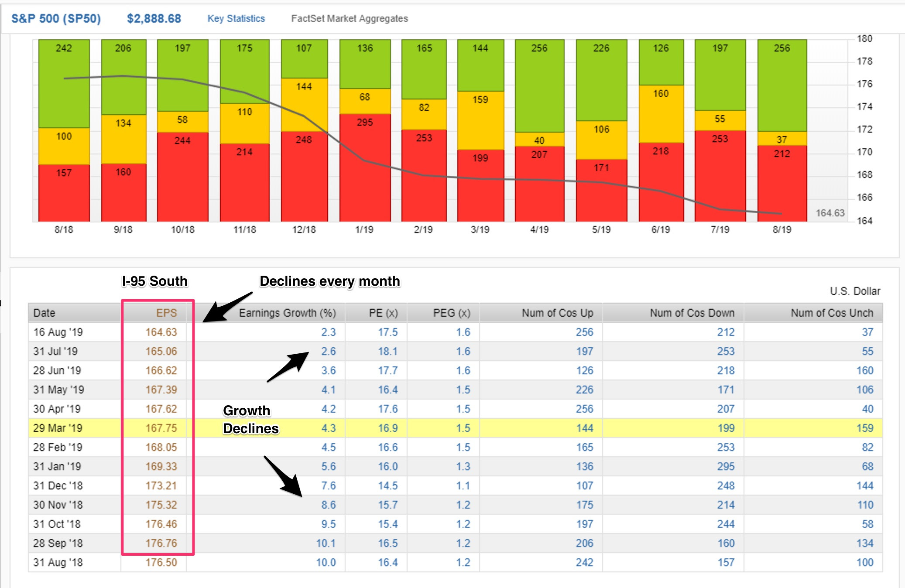Image resolution: width=905 pixels, height=588 pixels.
Task: Click the S&P 500 (SP50) title
Action: point(56,19)
